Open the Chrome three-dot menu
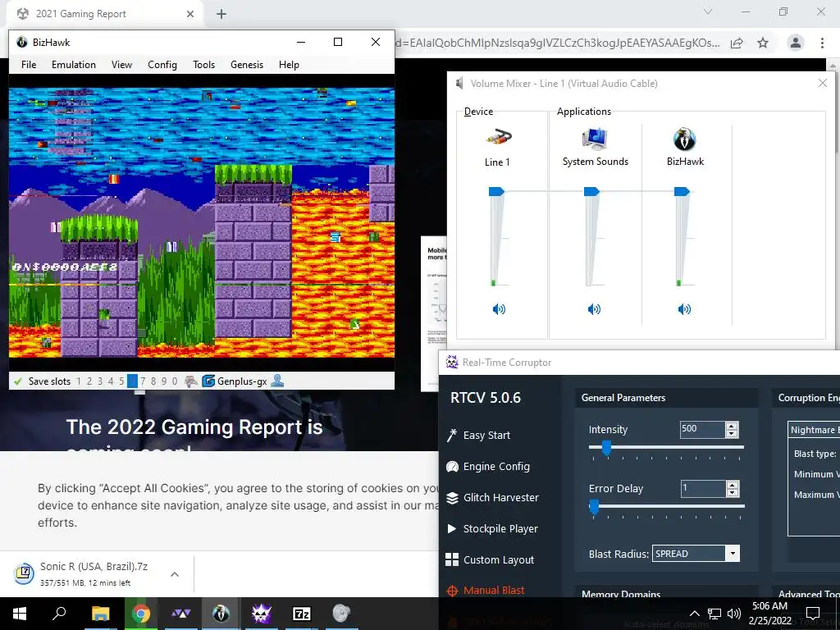Viewport: 840px width, 630px height. coord(822,43)
